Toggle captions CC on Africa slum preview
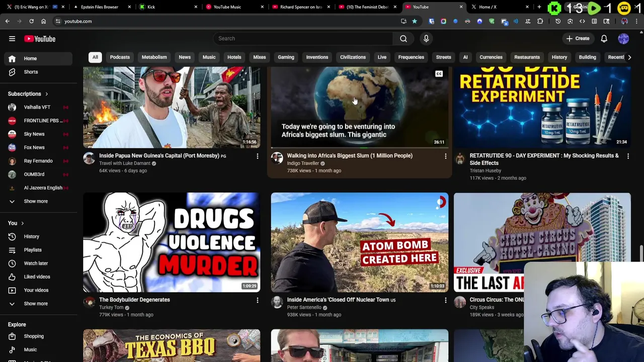Viewport: 644px width, 362px height. [x=439, y=74]
